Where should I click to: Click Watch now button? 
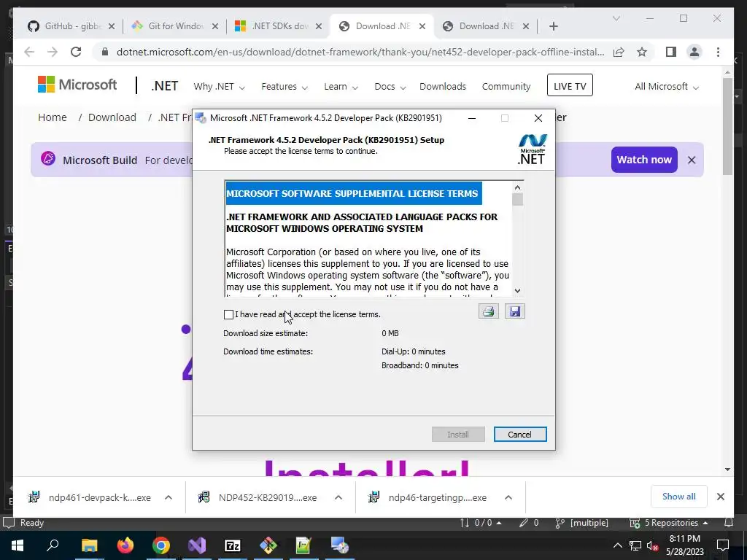point(644,160)
